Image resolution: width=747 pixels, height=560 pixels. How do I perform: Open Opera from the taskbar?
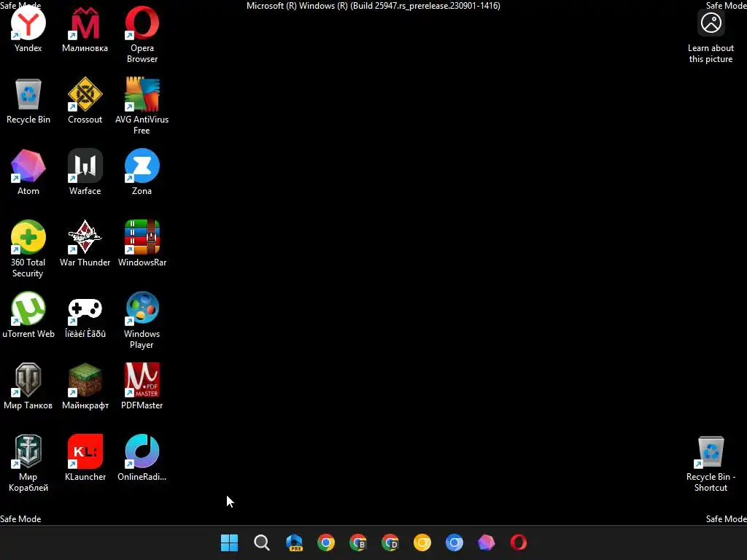519,542
